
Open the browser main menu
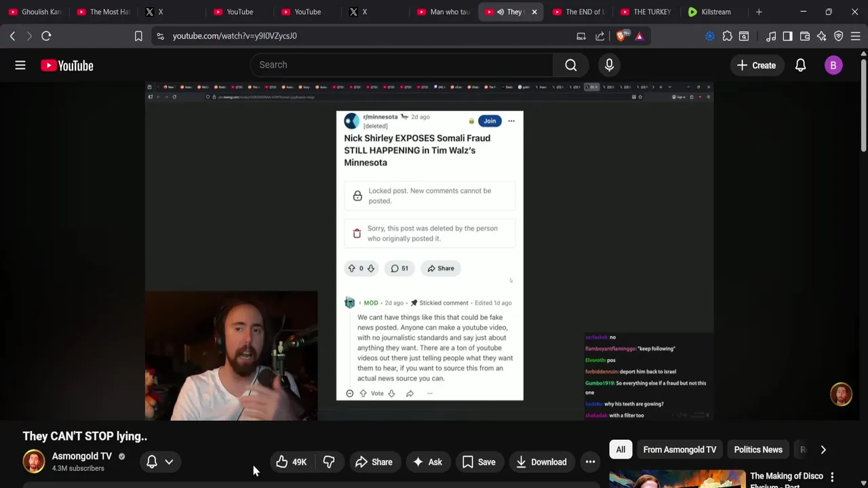pos(856,36)
